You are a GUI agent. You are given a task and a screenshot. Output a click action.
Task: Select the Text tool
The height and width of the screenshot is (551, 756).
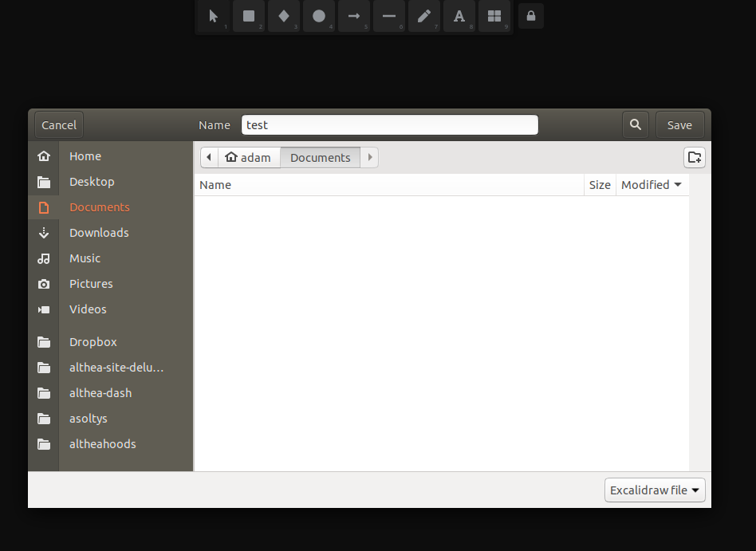click(x=459, y=16)
